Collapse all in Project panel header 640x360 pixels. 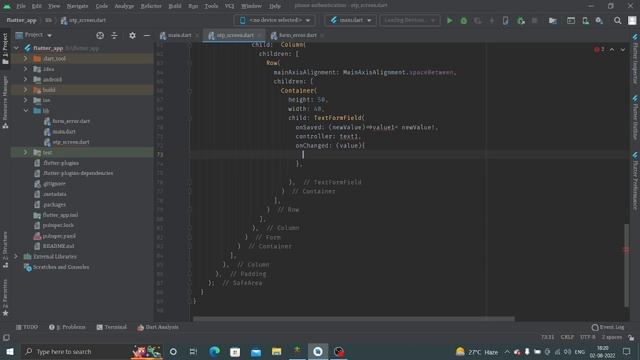114,36
